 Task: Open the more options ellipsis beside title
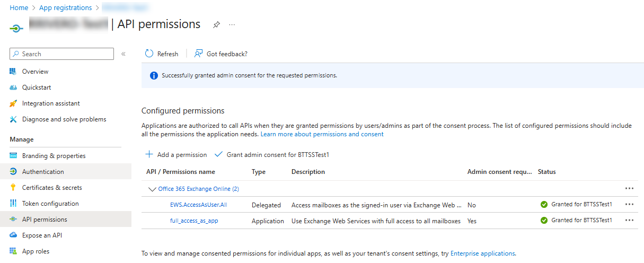(x=232, y=25)
